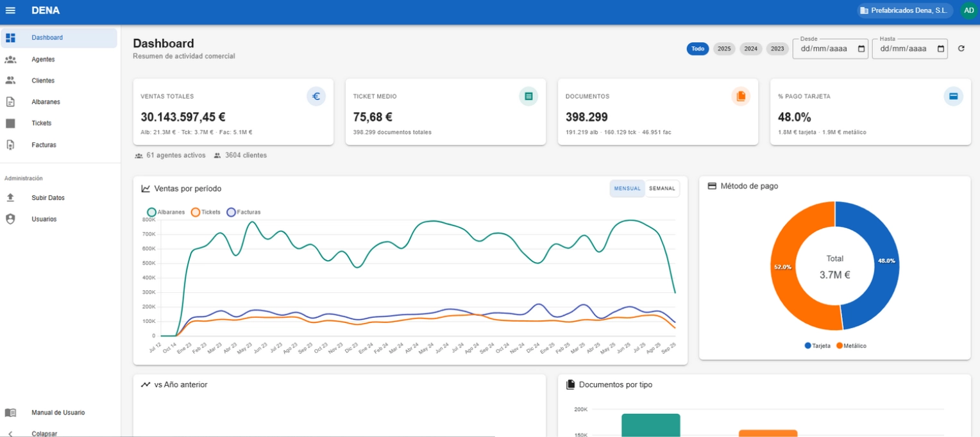Click the Clientes people icon
This screenshot has width=980, height=437.
coord(10,81)
